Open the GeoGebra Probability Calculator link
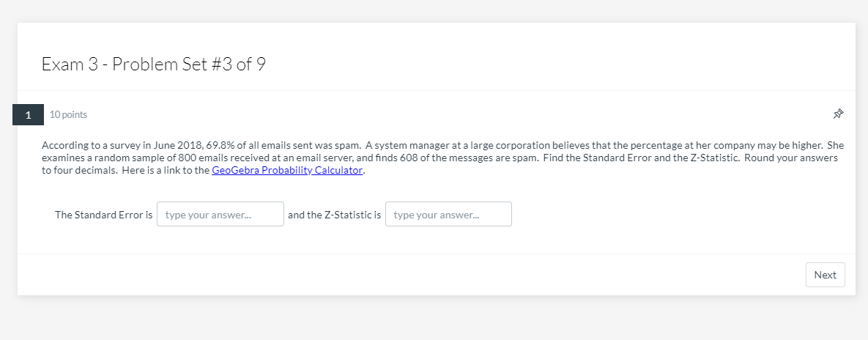868x340 pixels. [287, 170]
